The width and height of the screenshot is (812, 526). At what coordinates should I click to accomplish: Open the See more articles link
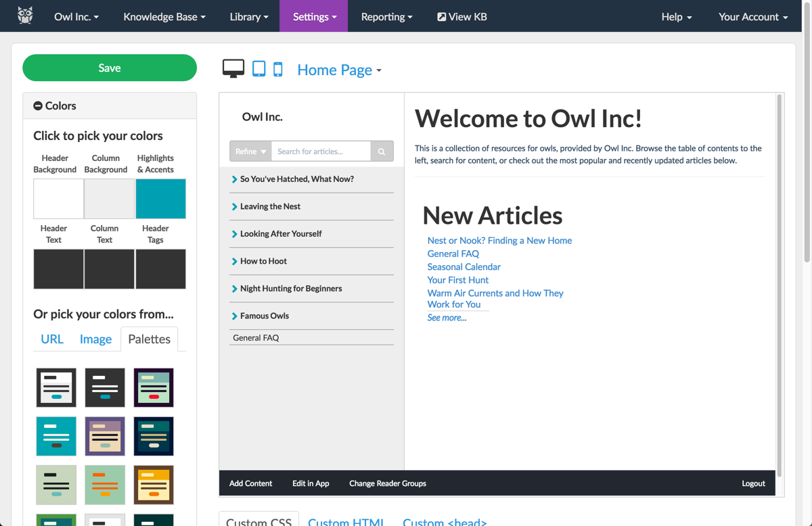pyautogui.click(x=445, y=317)
